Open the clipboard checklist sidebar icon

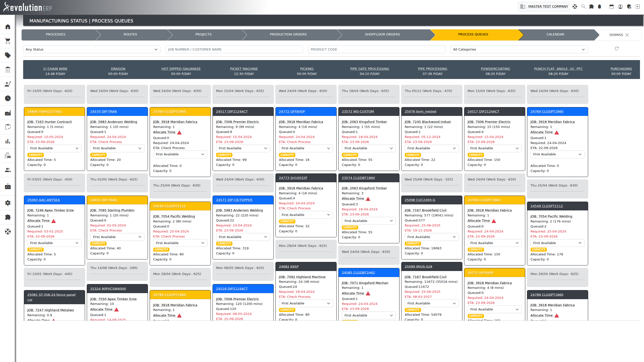click(8, 127)
